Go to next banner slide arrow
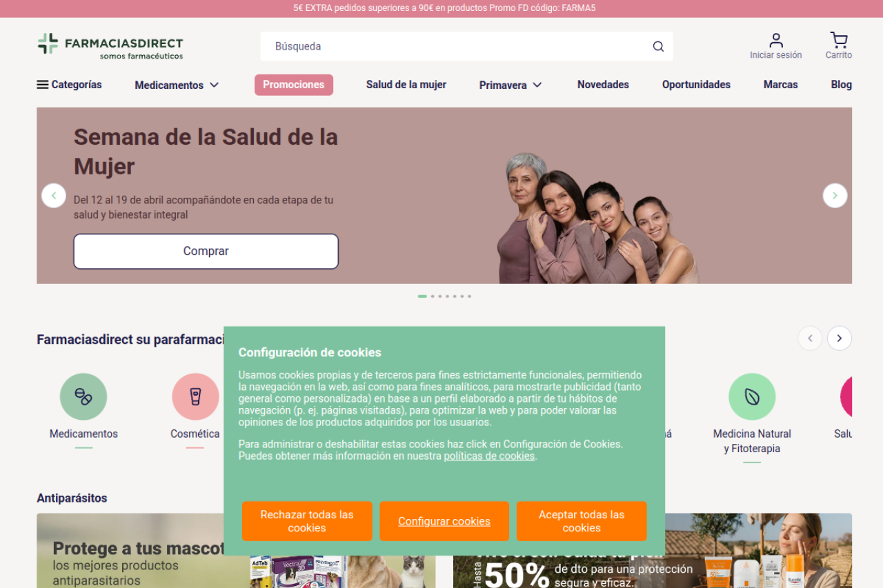The width and height of the screenshot is (883, 588). coord(835,196)
